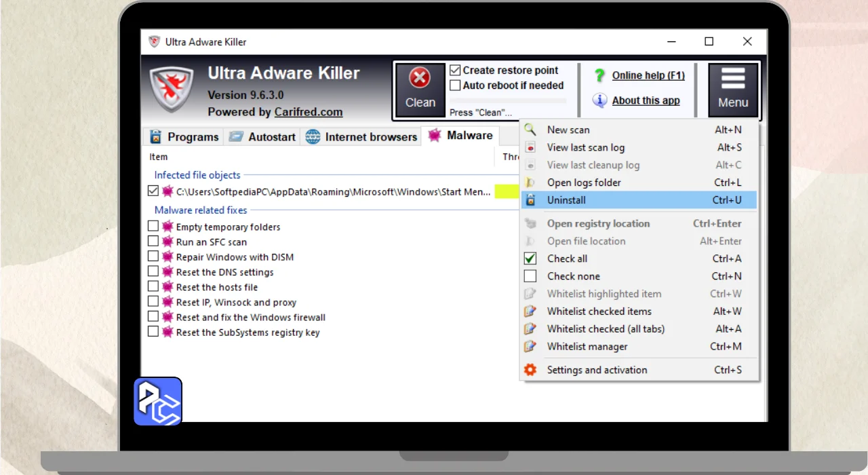The height and width of the screenshot is (475, 868).
Task: Click malware icon beside Reset the hosts file
Action: pyautogui.click(x=167, y=286)
